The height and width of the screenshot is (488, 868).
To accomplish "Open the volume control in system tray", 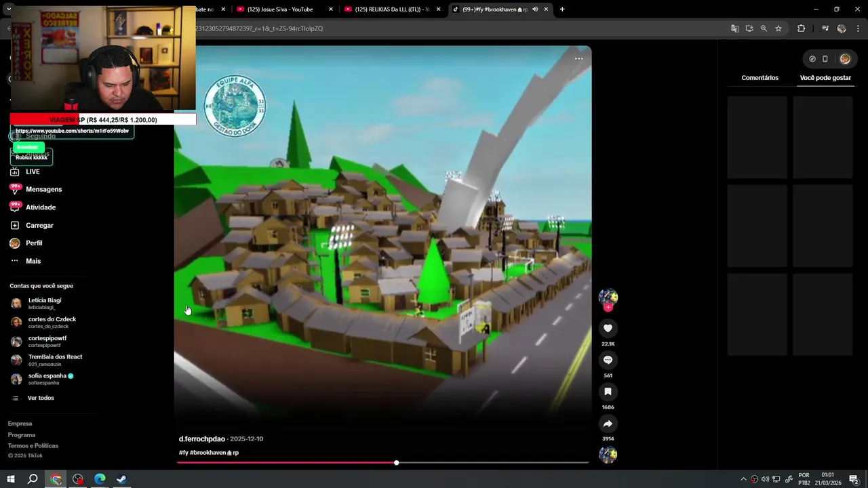I will coord(766,479).
